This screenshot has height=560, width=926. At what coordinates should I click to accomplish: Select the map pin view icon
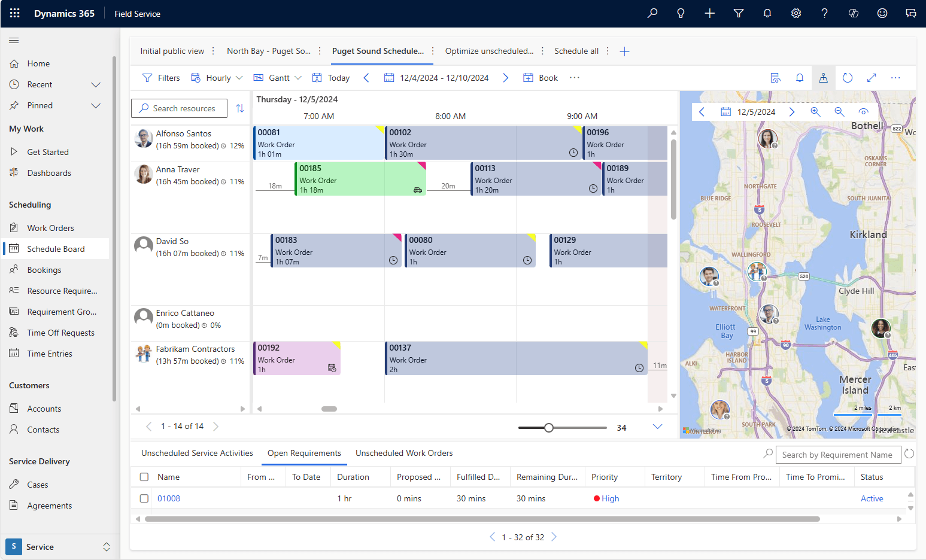pos(823,77)
